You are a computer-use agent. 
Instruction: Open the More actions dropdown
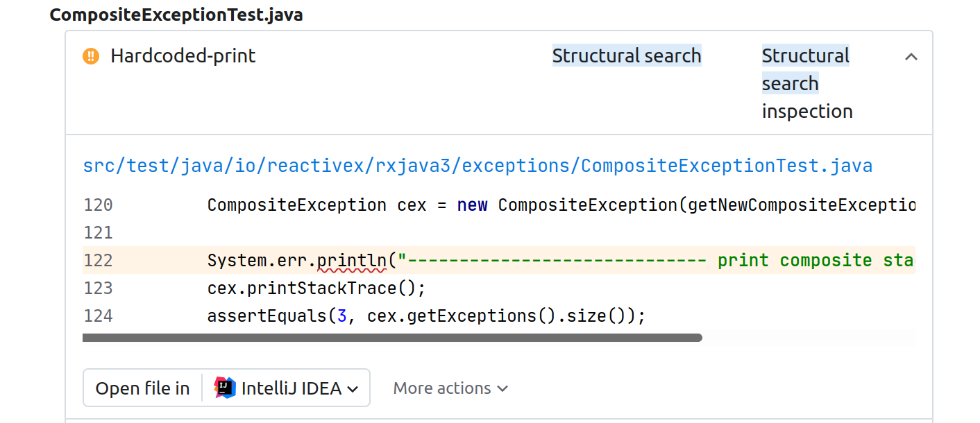(450, 388)
